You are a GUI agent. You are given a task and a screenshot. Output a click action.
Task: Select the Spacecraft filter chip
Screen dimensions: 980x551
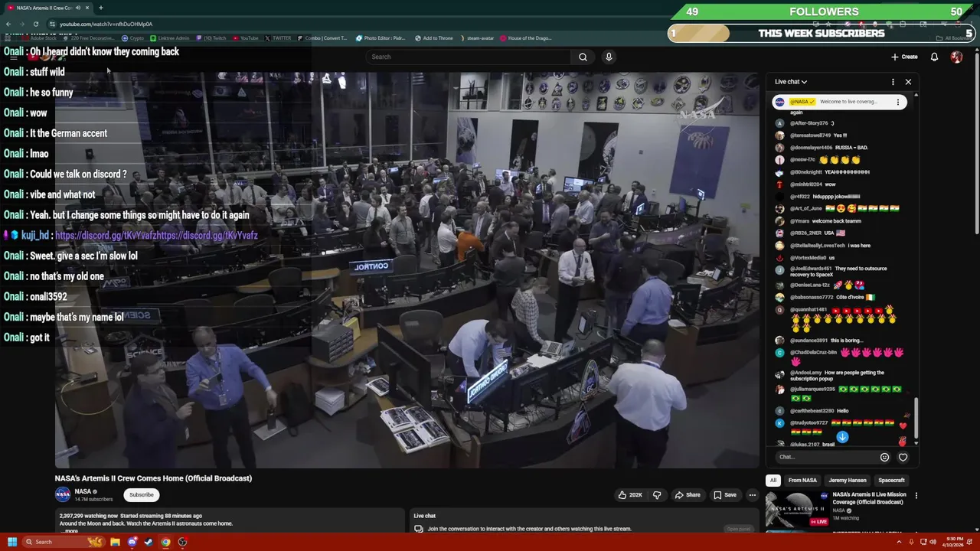point(891,481)
